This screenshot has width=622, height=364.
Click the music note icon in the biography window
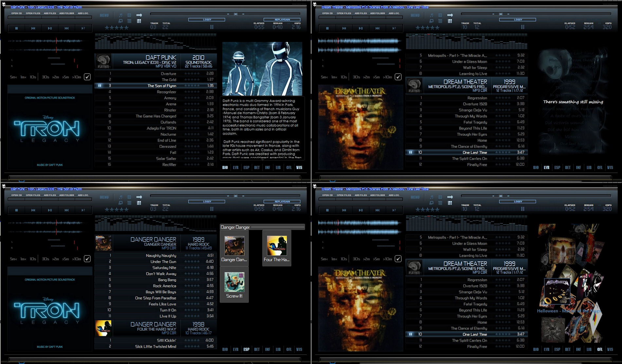120,15
